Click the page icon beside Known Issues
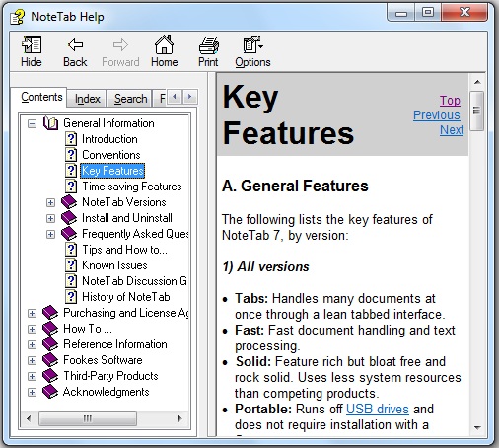This screenshot has height=448, width=499. point(71,265)
